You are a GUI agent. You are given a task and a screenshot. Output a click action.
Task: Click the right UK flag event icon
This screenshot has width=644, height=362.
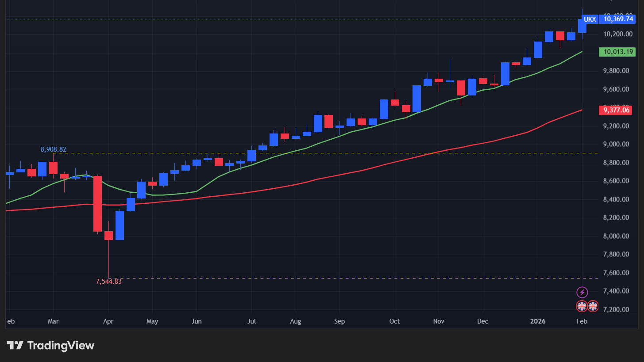click(593, 305)
